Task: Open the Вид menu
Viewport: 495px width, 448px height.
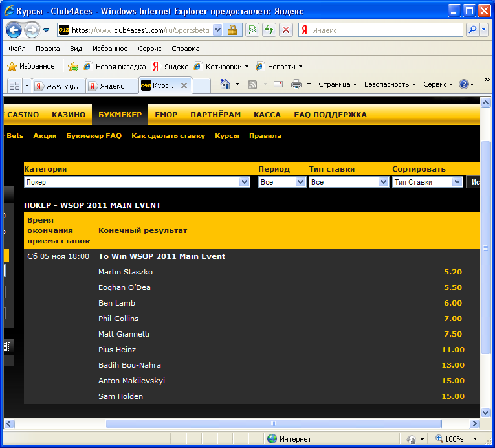Action: pyautogui.click(x=76, y=49)
